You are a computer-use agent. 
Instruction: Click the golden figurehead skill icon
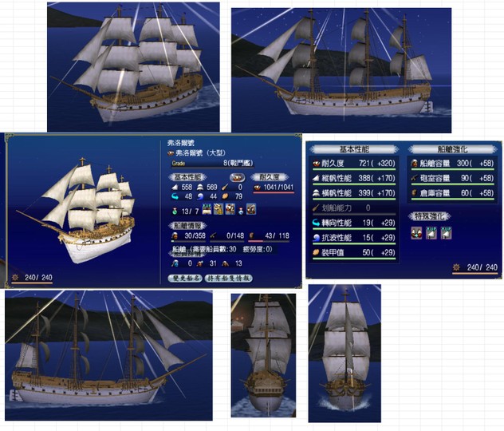(x=219, y=209)
